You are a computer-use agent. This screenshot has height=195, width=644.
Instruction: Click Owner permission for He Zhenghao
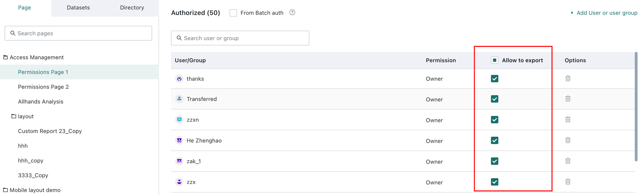tap(434, 141)
